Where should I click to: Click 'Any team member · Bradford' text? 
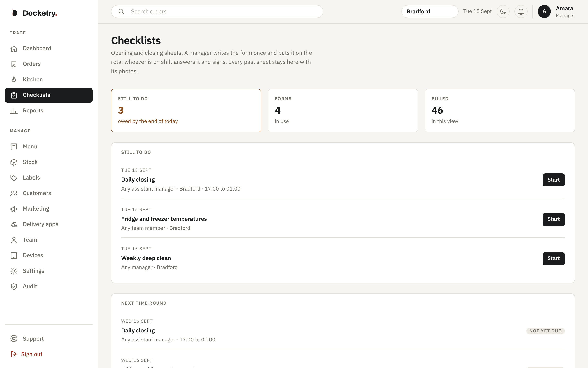click(156, 228)
